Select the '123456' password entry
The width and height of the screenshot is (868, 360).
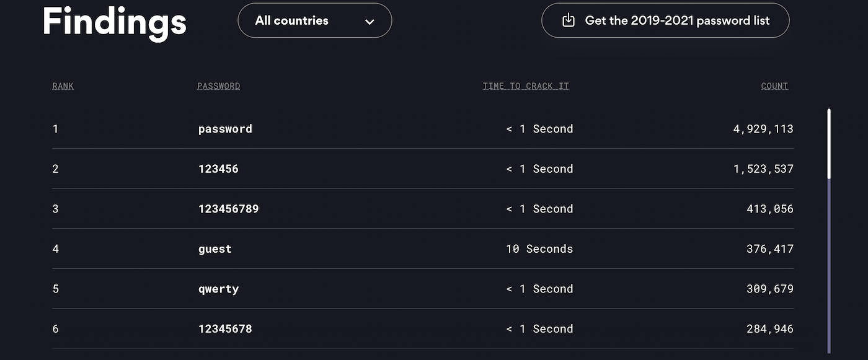tap(218, 169)
